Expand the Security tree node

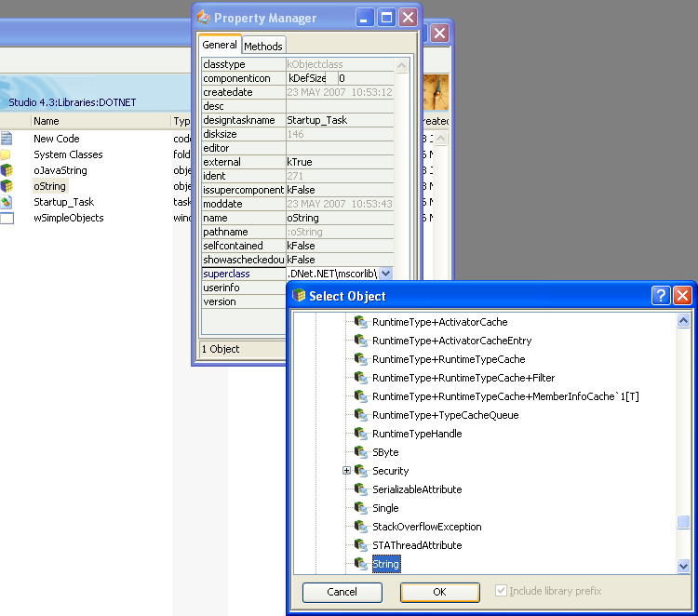point(346,471)
